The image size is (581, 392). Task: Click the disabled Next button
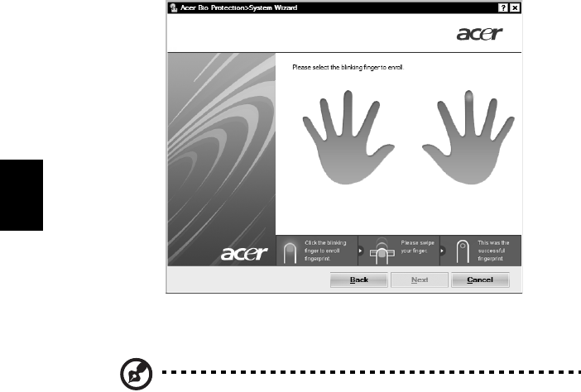[420, 280]
